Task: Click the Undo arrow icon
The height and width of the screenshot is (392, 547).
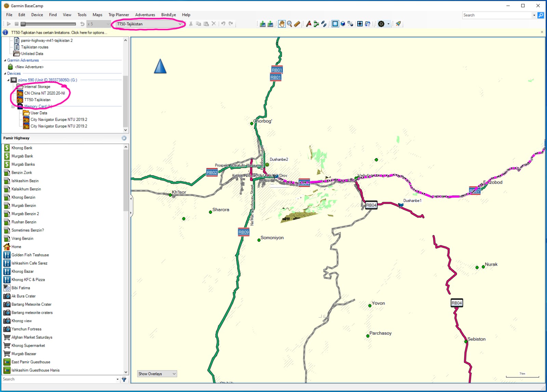Action: click(x=223, y=24)
